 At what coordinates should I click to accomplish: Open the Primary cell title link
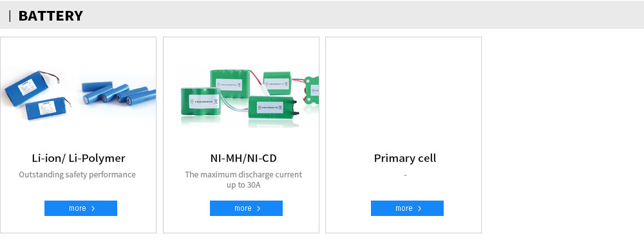click(405, 158)
